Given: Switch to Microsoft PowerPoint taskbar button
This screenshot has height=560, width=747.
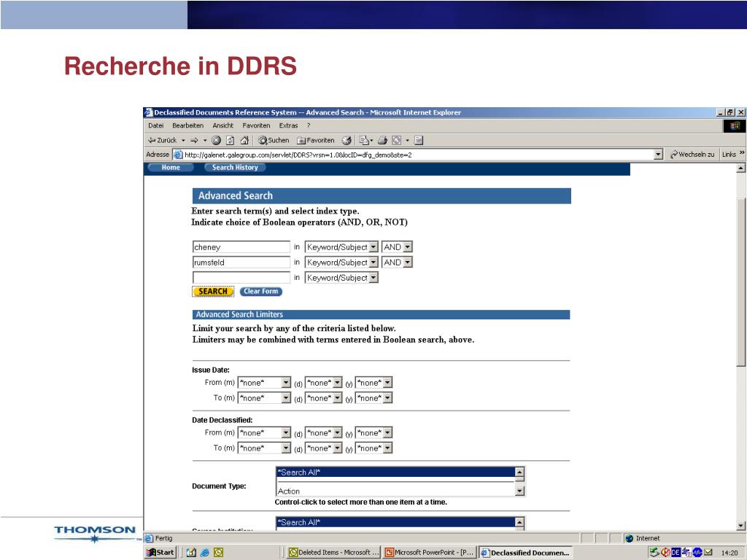Looking at the screenshot, I should click(429, 553).
